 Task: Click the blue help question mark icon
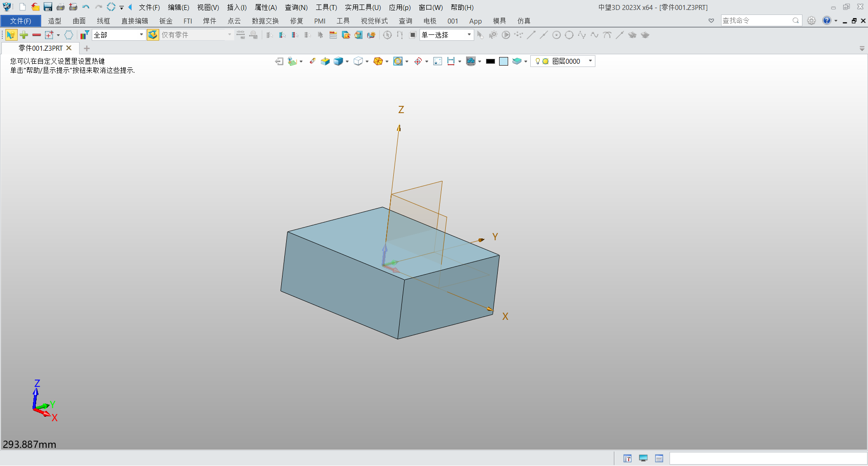click(x=827, y=20)
